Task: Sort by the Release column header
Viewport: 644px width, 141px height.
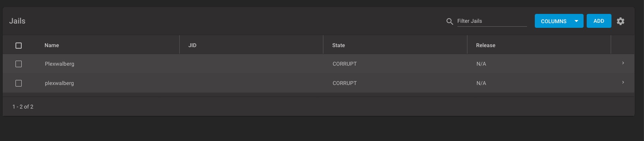Action: coord(486,45)
